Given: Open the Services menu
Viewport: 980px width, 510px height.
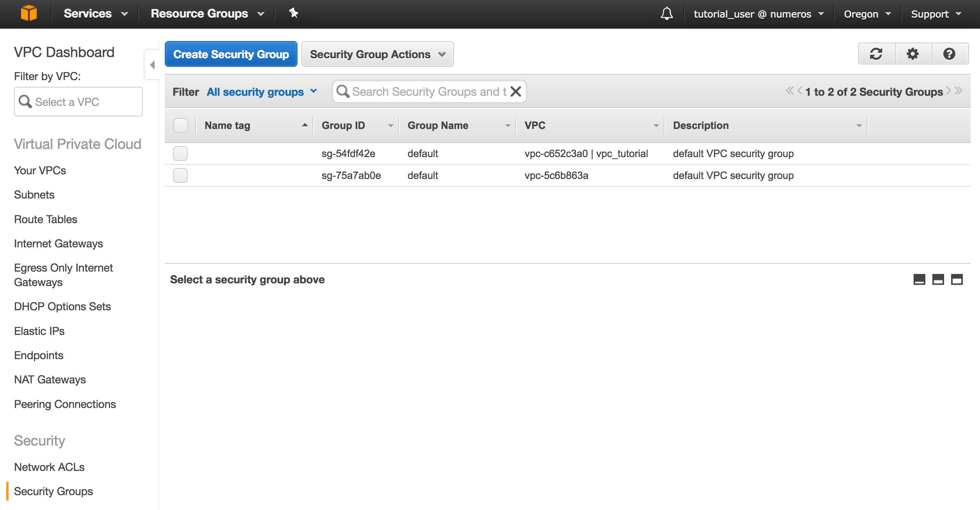Looking at the screenshot, I should [95, 14].
